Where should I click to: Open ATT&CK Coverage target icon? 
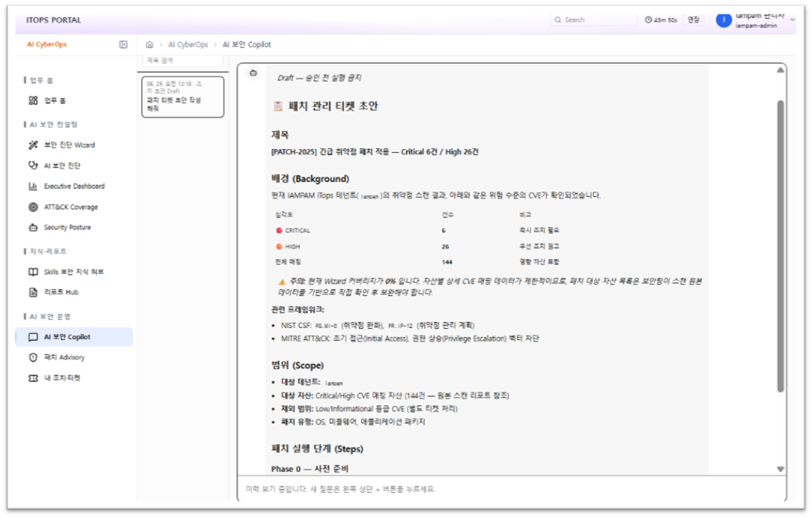point(33,207)
